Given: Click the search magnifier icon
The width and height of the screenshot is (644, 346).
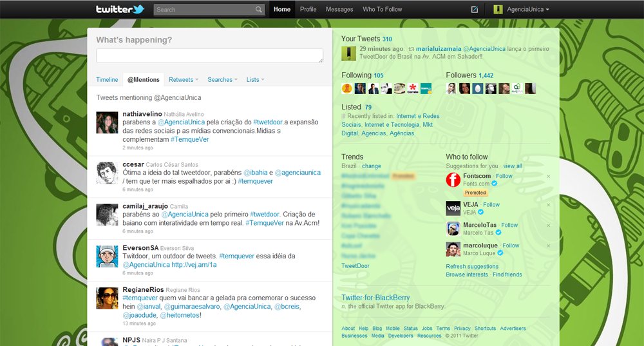Looking at the screenshot, I should pyautogui.click(x=258, y=10).
